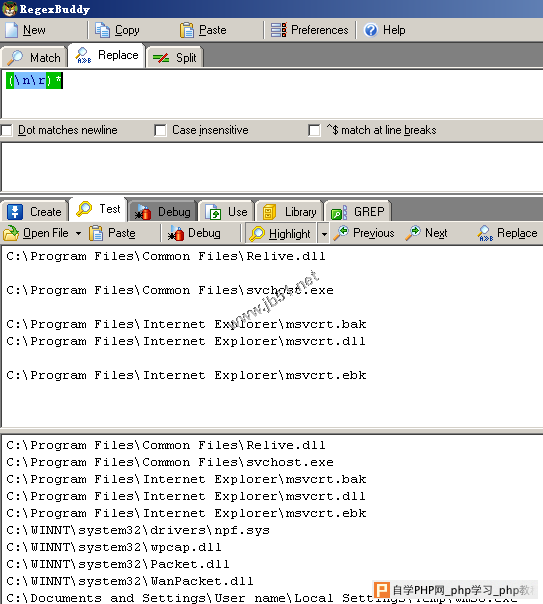Switch to the Match tab
543x604 pixels.
click(x=34, y=58)
